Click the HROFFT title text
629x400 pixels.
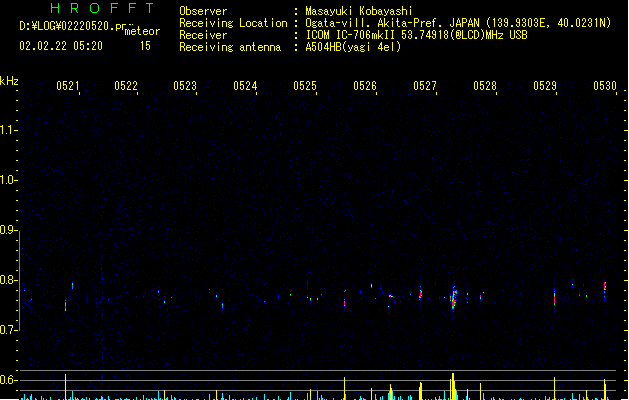[102, 8]
